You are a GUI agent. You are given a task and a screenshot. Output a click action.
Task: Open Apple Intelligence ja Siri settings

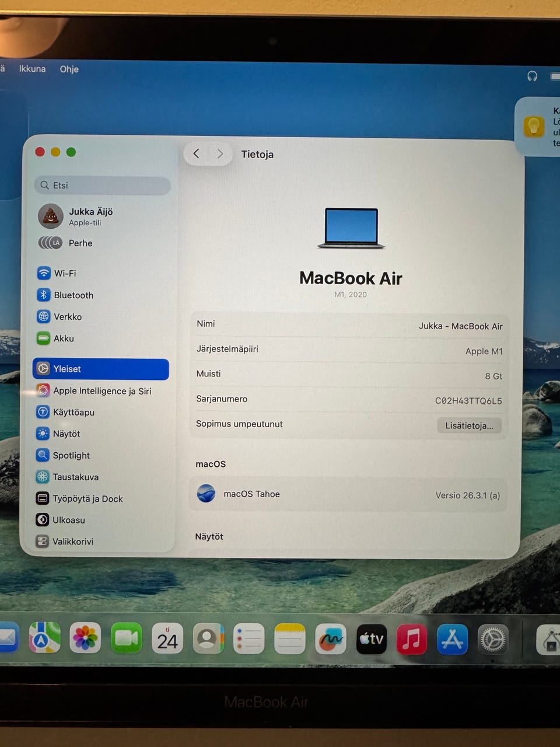point(94,390)
